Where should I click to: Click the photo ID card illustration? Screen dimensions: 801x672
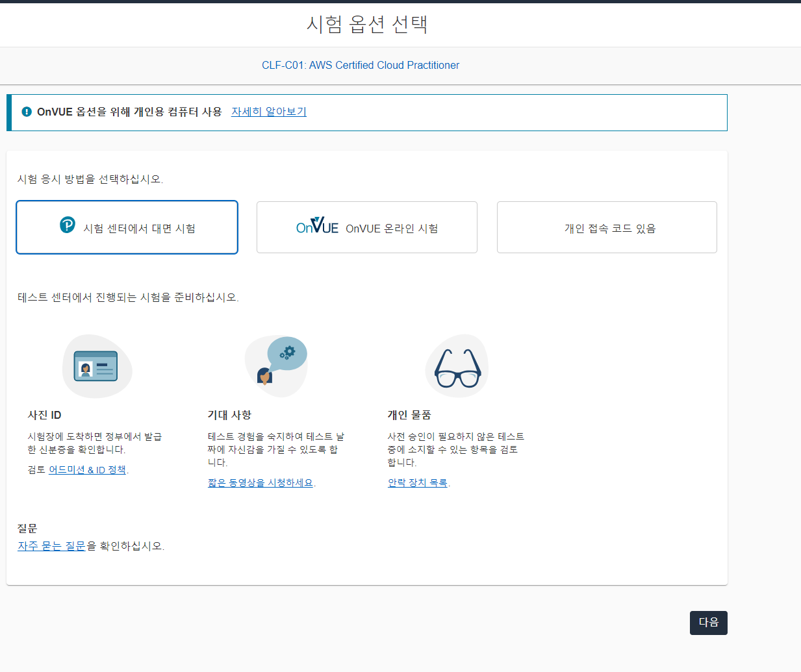(x=96, y=366)
